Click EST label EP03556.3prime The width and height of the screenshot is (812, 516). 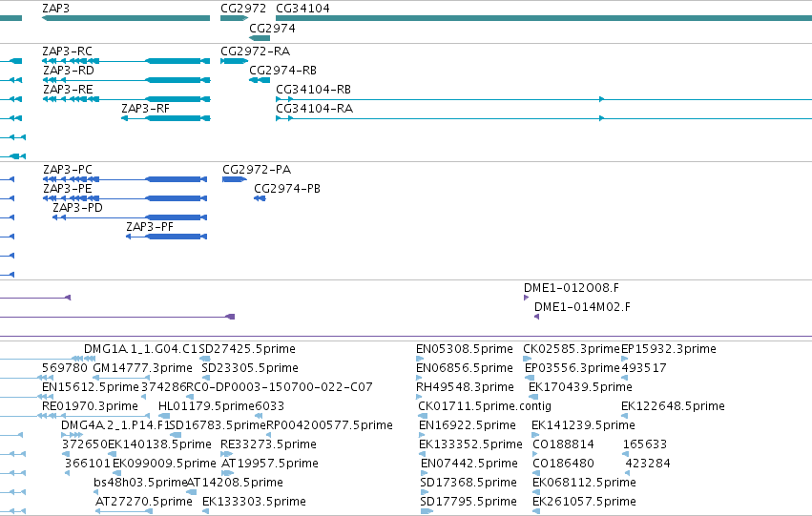pyautogui.click(x=573, y=368)
